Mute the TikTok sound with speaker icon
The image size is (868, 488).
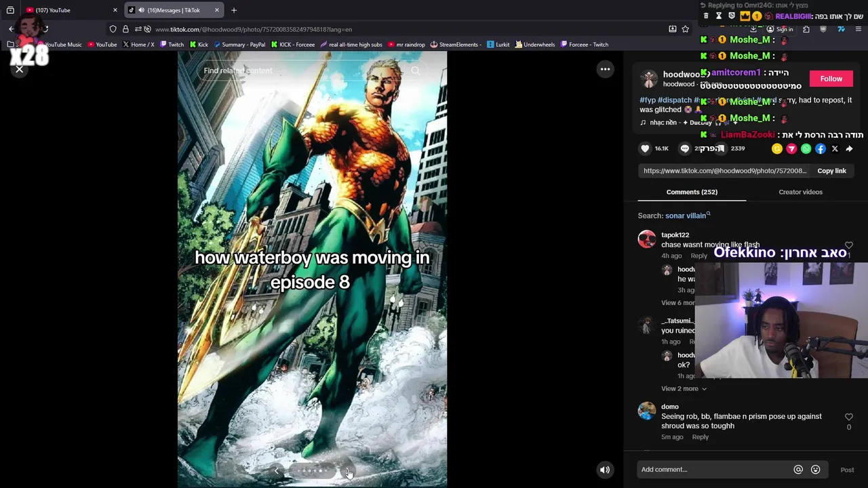[604, 470]
